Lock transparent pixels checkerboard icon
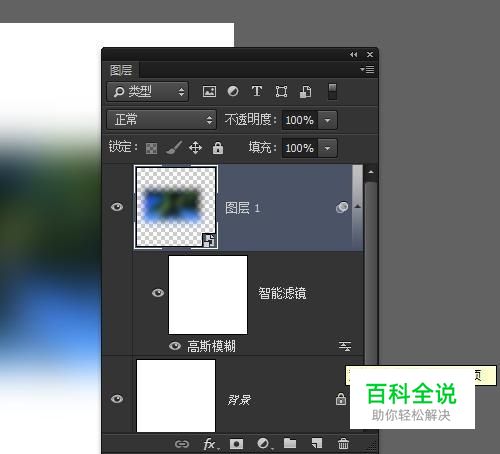 point(152,148)
